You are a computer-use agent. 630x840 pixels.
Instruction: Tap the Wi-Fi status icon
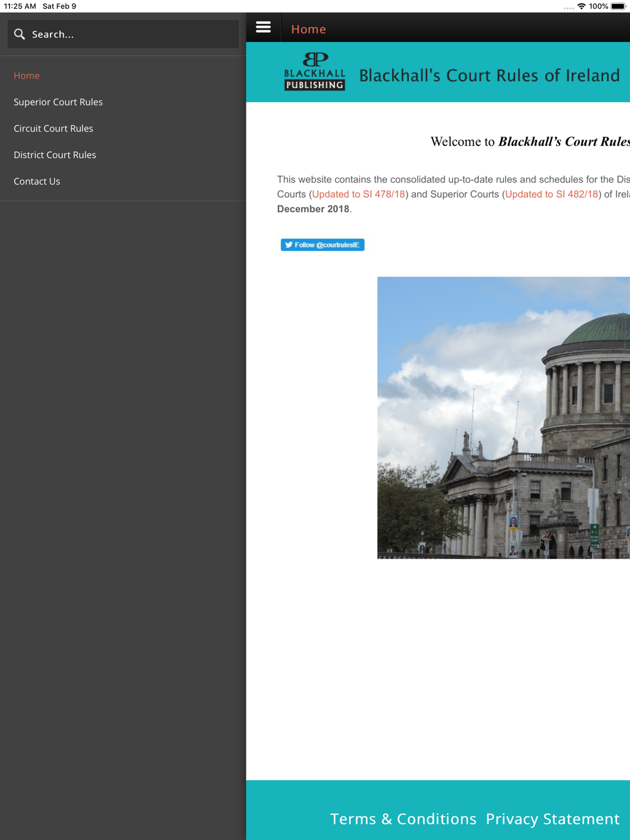pos(581,6)
